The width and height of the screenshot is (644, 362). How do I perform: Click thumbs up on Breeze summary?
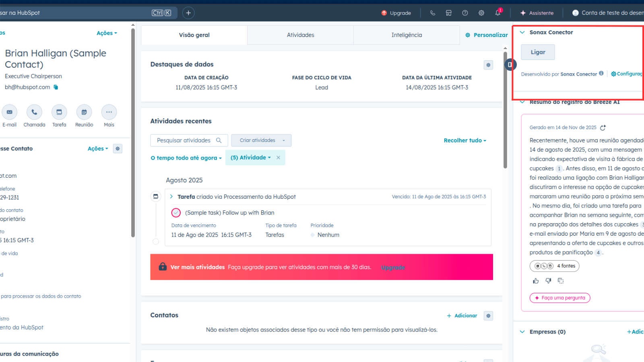pos(536,281)
